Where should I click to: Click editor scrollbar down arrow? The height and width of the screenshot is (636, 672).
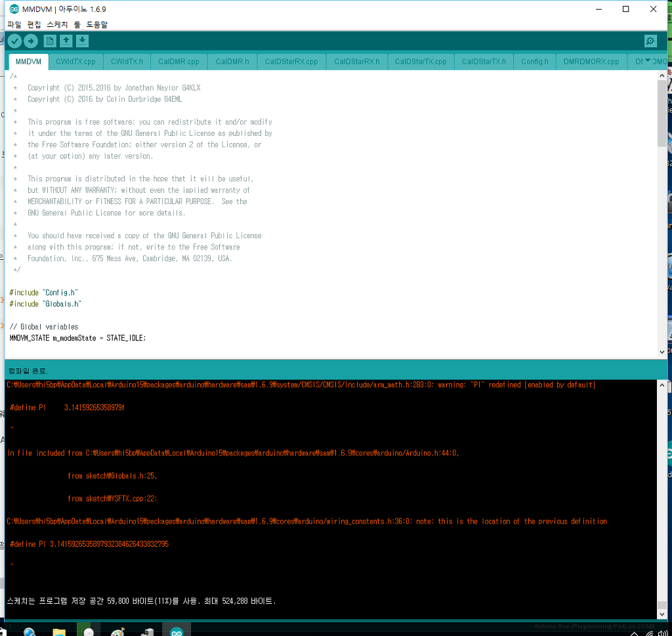pos(661,351)
